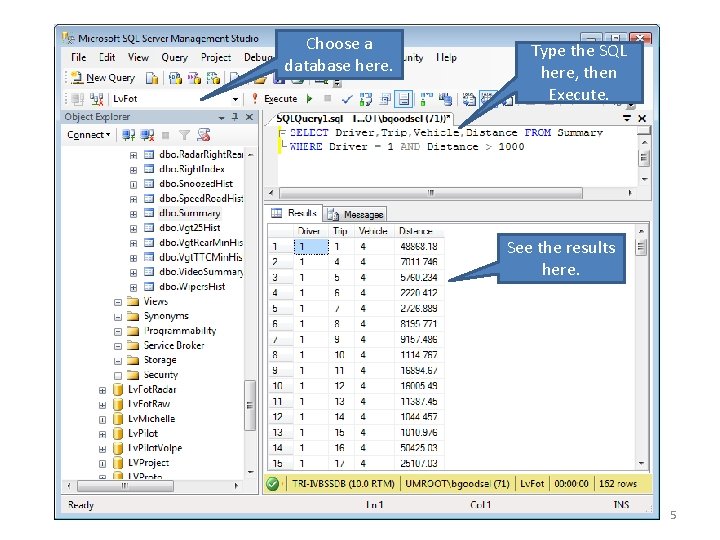The width and height of the screenshot is (720, 540).
Task: Select dbo.Summary in the tree
Action: pos(190,213)
